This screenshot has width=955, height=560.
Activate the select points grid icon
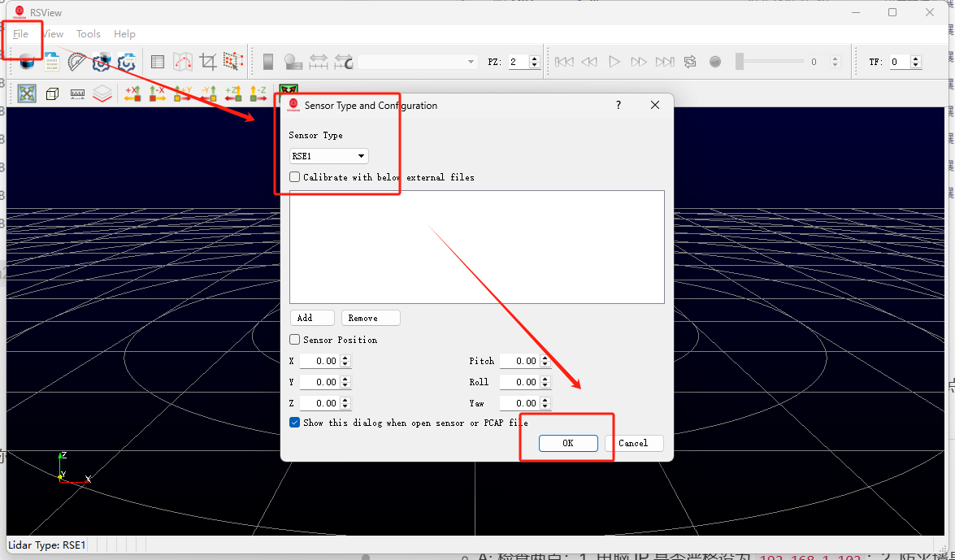pyautogui.click(x=233, y=62)
